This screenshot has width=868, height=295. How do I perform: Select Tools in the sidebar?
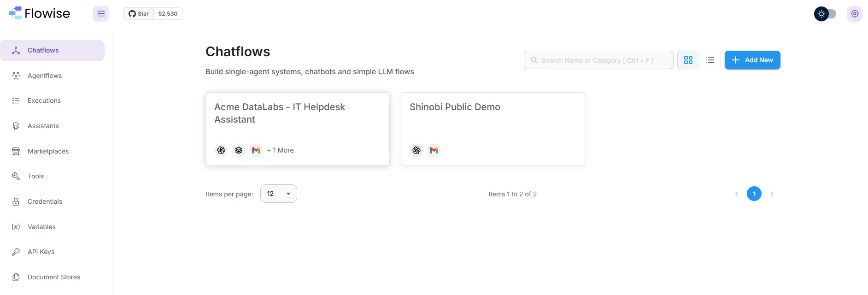point(53,176)
